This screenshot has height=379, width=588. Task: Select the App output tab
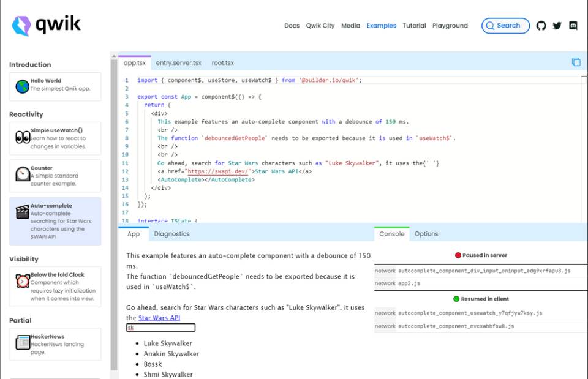pos(134,233)
